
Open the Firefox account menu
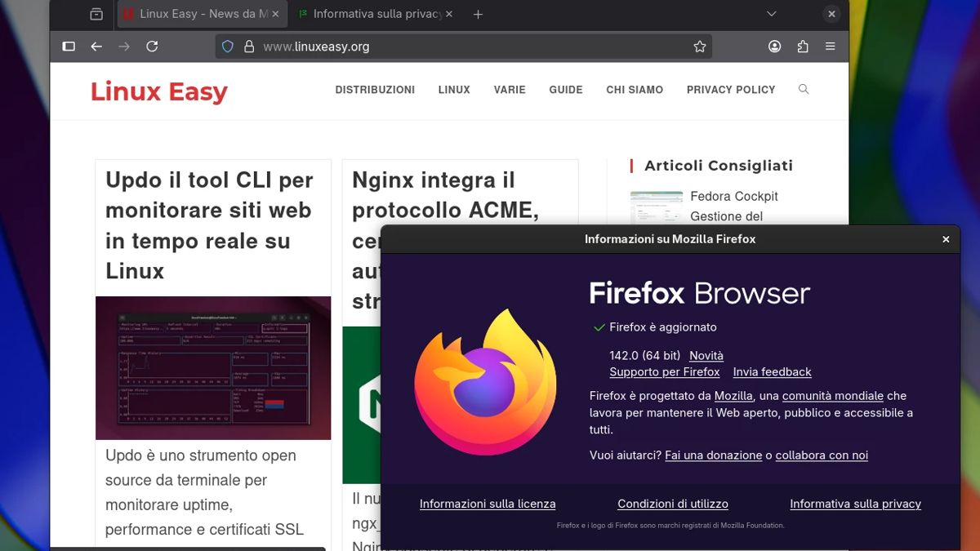click(x=774, y=47)
